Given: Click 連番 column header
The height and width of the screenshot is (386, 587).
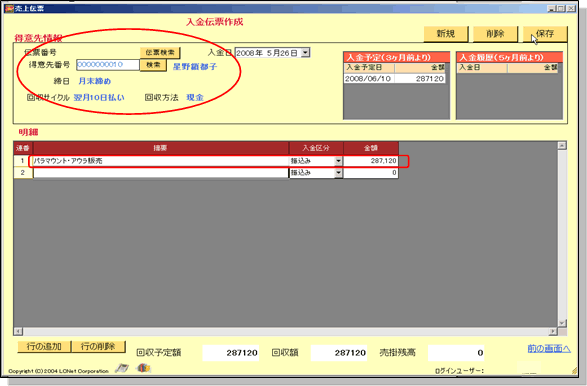Looking at the screenshot, I should [x=23, y=148].
